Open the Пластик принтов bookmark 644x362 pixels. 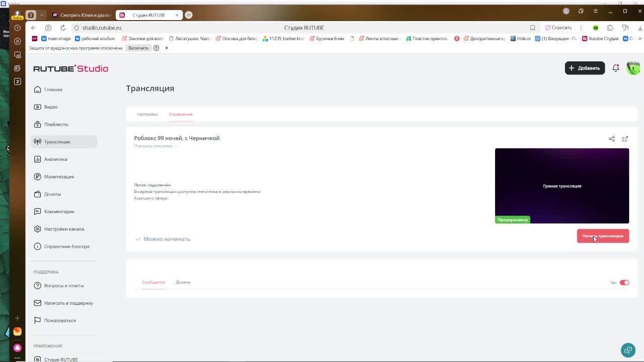click(427, 39)
